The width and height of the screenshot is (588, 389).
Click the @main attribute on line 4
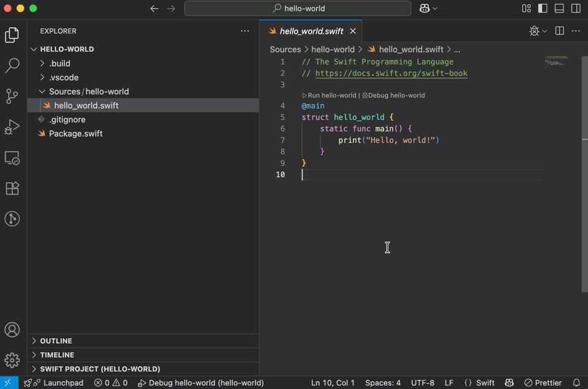pyautogui.click(x=313, y=106)
